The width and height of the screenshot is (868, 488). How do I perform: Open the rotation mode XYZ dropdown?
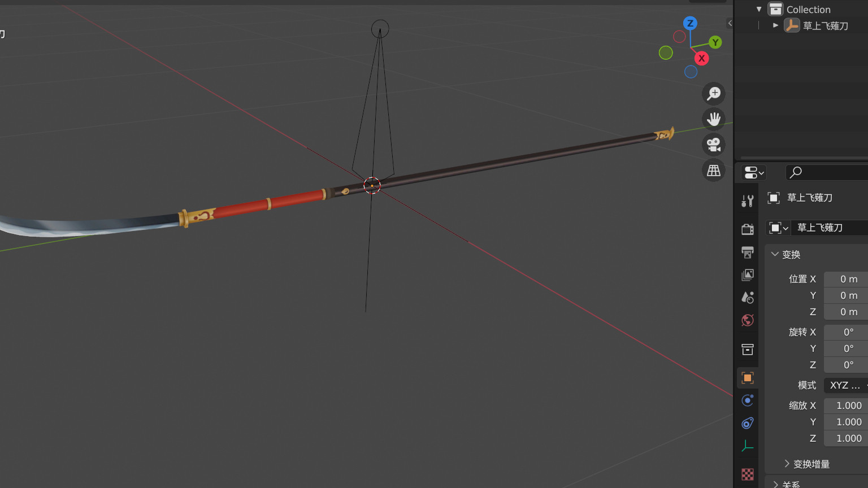tap(845, 385)
